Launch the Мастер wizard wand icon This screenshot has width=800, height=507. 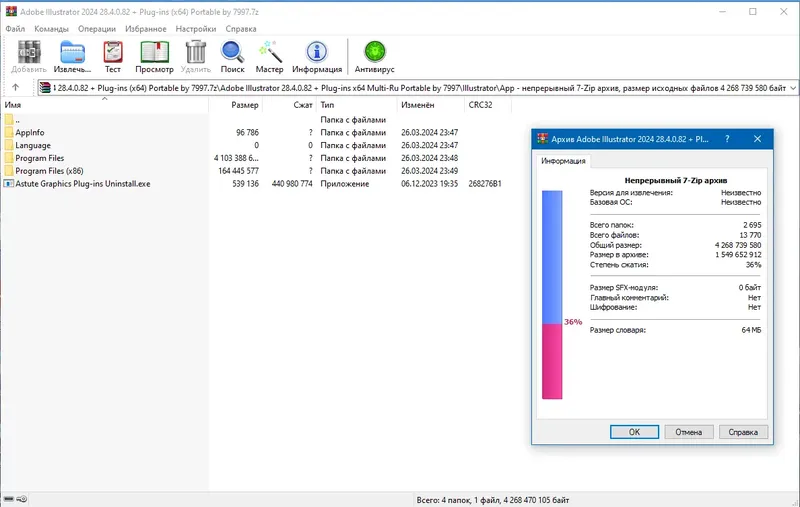(x=269, y=53)
